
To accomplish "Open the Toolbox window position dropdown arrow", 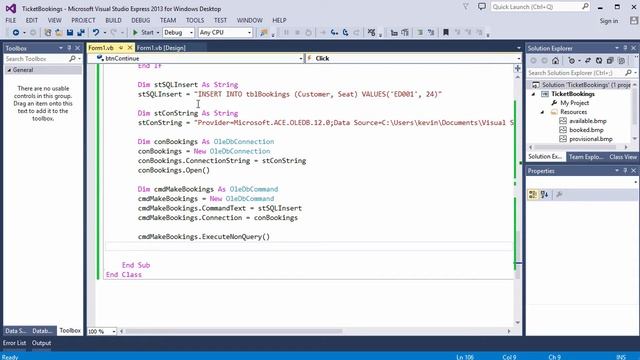I will pos(61,48).
